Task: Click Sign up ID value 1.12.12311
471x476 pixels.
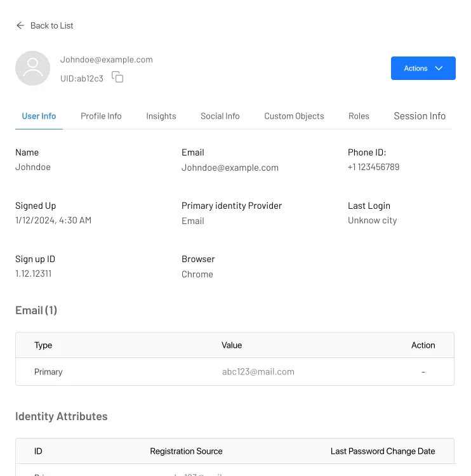Action: coord(34,274)
